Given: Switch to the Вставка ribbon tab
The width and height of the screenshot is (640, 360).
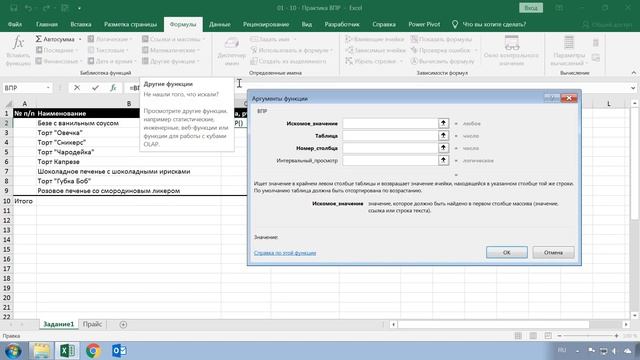Looking at the screenshot, I should pyautogui.click(x=80, y=24).
